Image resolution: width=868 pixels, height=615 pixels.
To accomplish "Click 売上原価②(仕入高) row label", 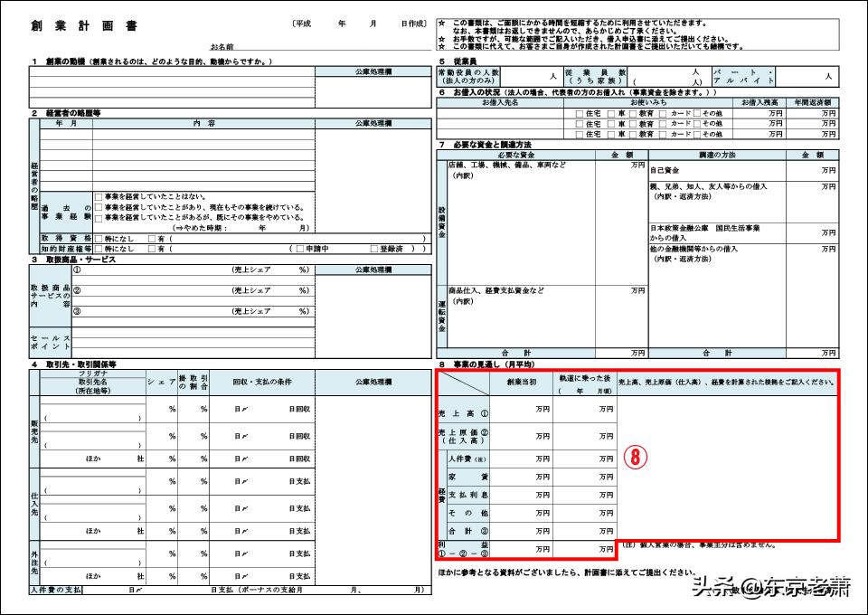I will click(463, 436).
